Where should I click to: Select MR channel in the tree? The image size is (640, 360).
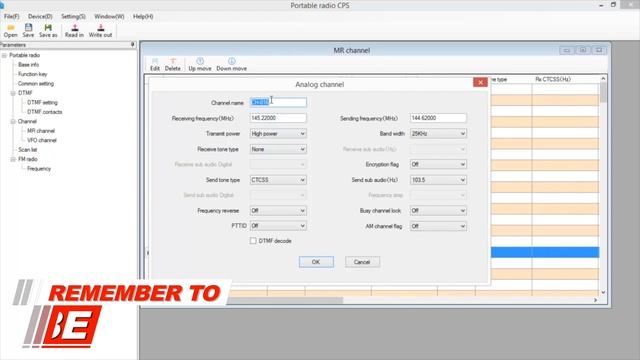tap(41, 131)
